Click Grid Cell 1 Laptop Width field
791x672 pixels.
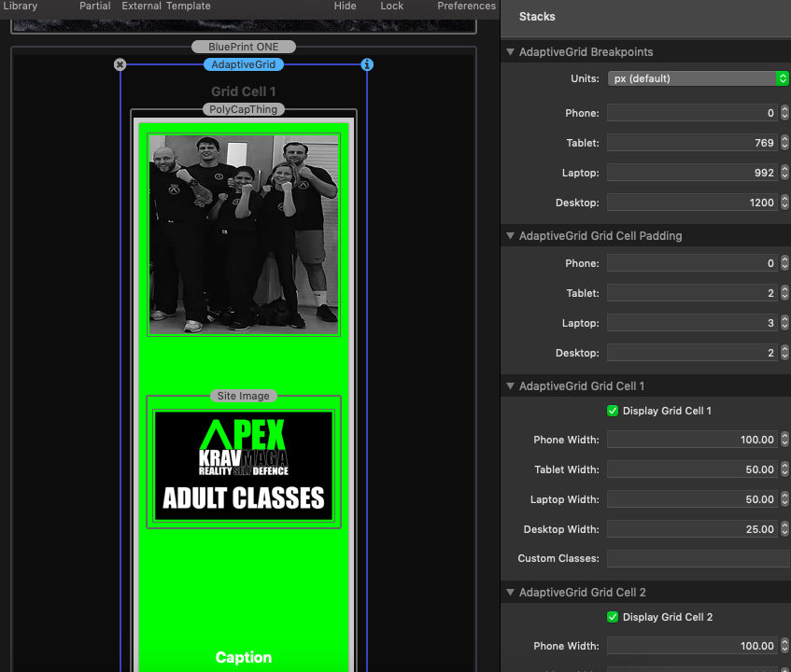[692, 499]
